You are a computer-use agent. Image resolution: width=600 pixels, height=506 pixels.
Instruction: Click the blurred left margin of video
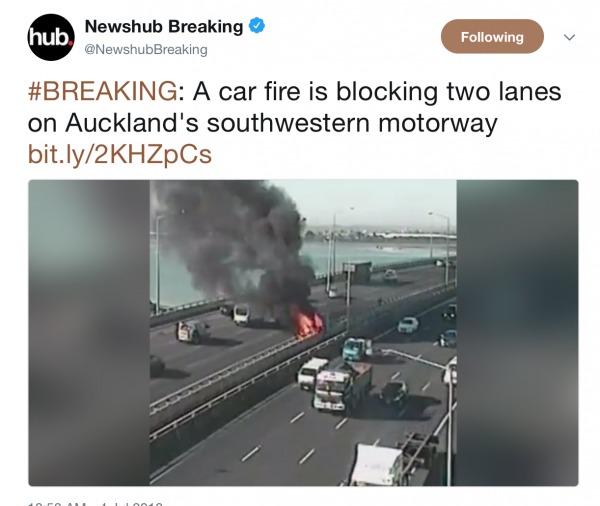[89, 333]
